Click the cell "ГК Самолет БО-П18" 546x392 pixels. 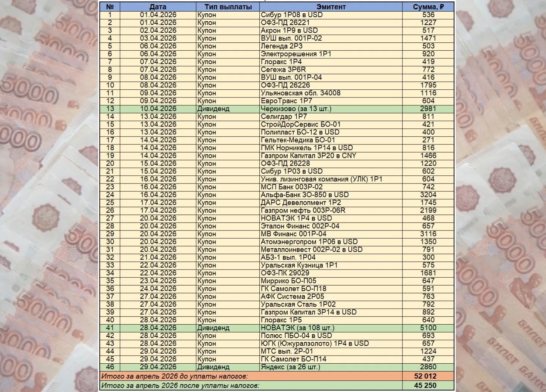tap(331, 289)
